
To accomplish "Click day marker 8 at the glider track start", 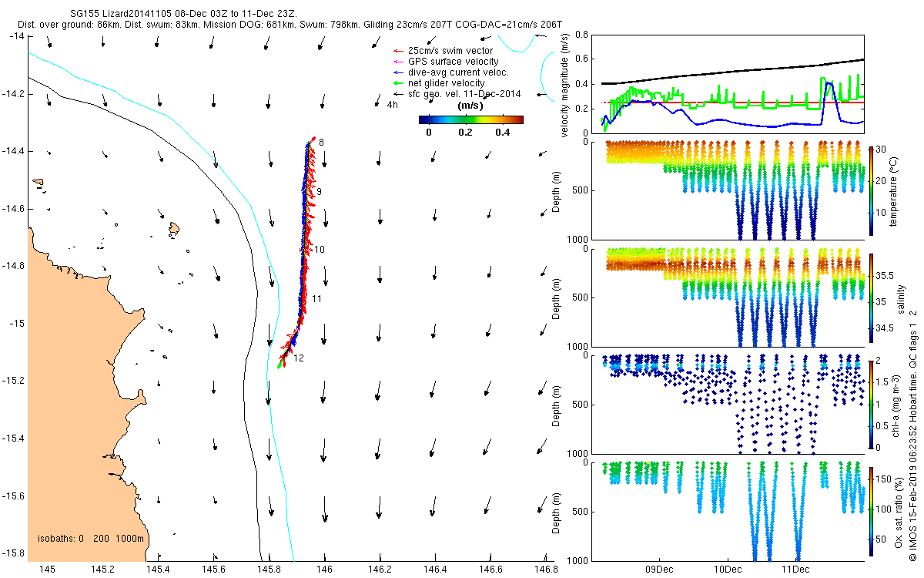I will click(x=322, y=143).
